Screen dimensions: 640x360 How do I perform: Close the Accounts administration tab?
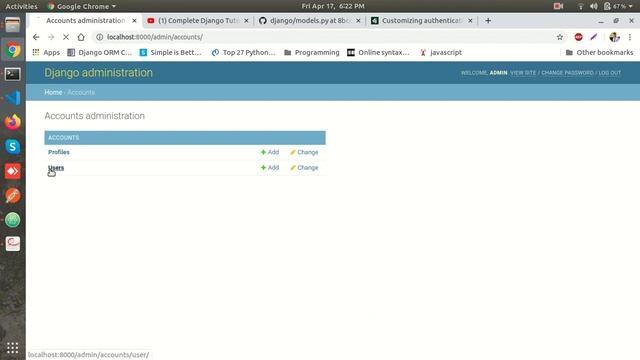click(x=134, y=20)
